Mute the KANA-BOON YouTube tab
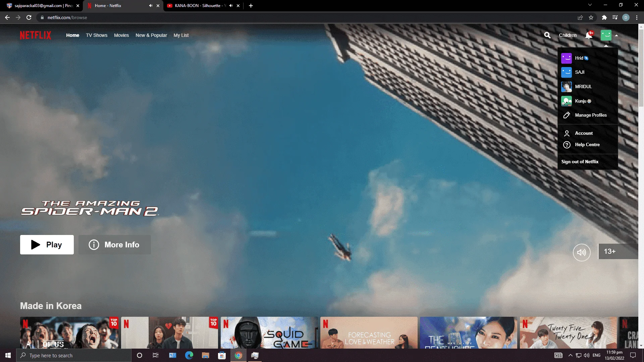Viewport: 644px width, 362px height. pyautogui.click(x=231, y=6)
